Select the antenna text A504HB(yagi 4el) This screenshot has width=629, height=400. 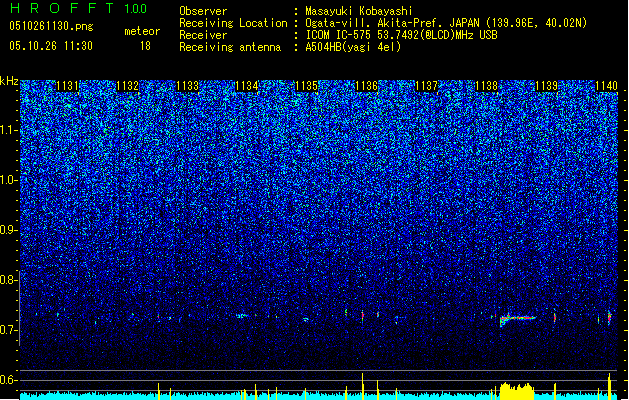tap(353, 47)
